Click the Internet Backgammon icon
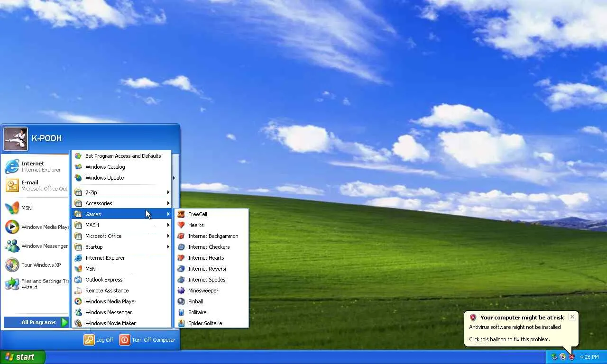Viewport: 607px width, 364px height. 181,236
